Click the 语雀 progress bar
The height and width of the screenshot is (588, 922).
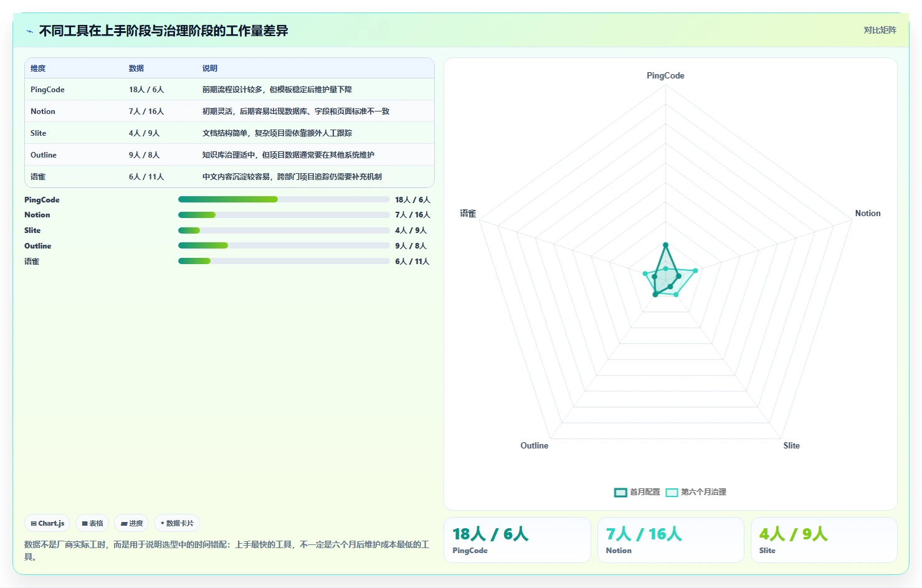click(x=284, y=261)
